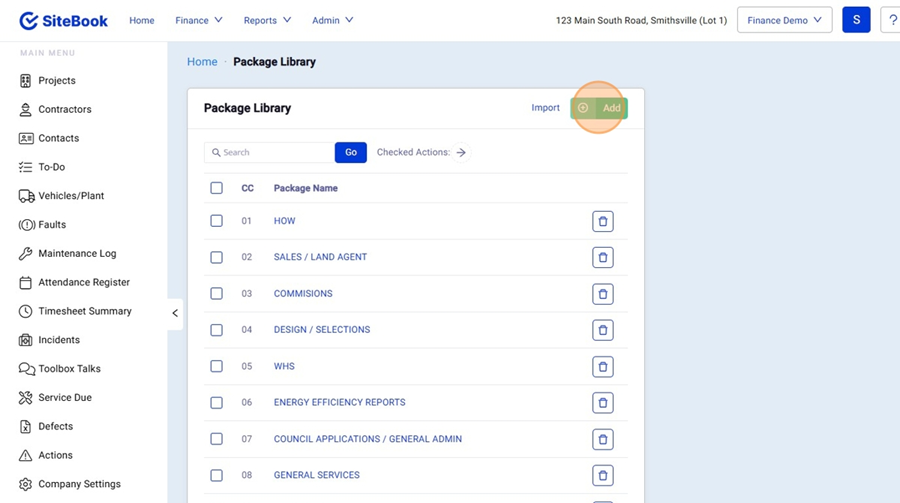Go to Toolbox Talks in sidebar
The image size is (900, 503).
click(x=68, y=369)
